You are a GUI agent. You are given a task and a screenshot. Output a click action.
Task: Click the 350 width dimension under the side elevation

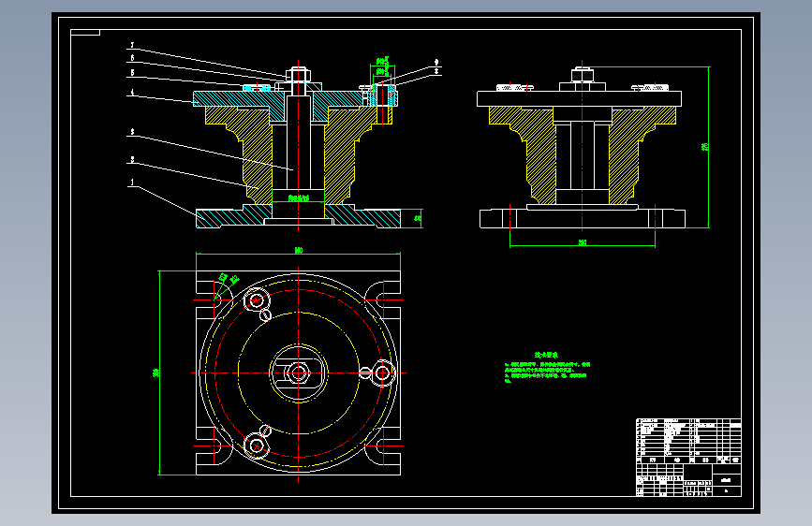583,241
